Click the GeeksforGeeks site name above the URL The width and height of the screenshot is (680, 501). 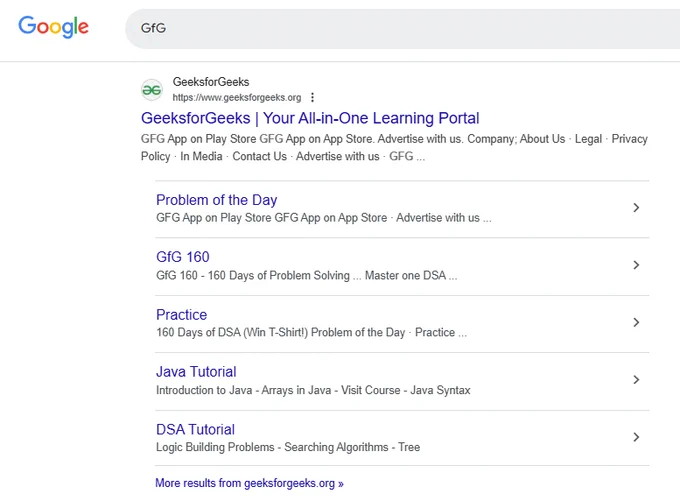coord(211,82)
